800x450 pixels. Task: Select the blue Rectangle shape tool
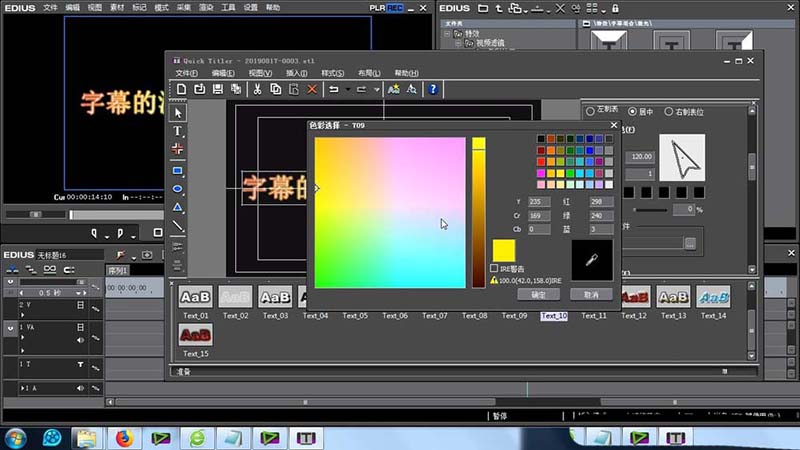pos(178,171)
